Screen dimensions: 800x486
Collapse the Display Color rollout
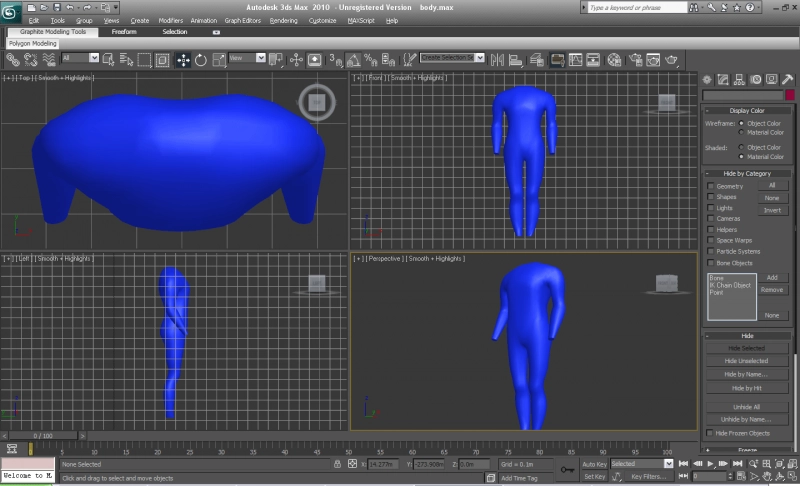pyautogui.click(x=747, y=110)
